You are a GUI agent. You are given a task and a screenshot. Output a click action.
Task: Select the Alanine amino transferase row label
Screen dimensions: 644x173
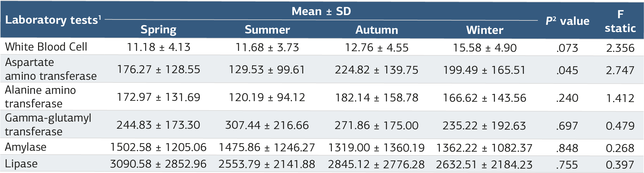click(40, 97)
